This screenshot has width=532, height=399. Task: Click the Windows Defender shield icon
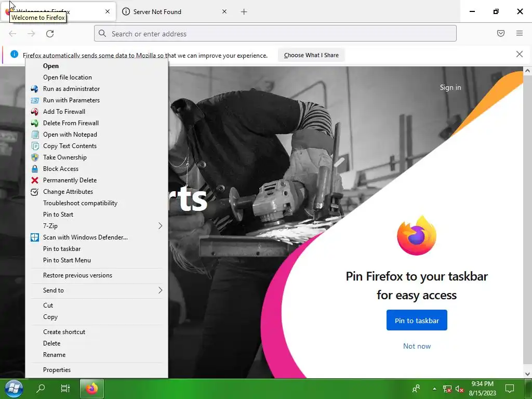35,237
